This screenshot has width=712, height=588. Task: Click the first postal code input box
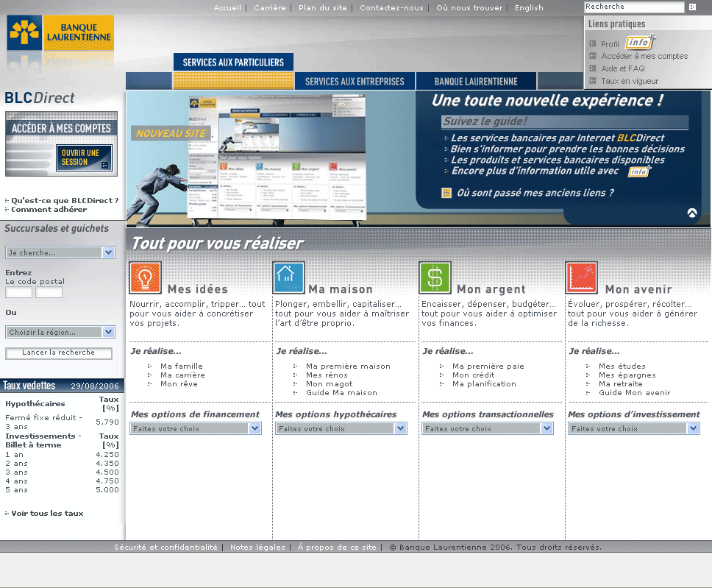coord(18,292)
